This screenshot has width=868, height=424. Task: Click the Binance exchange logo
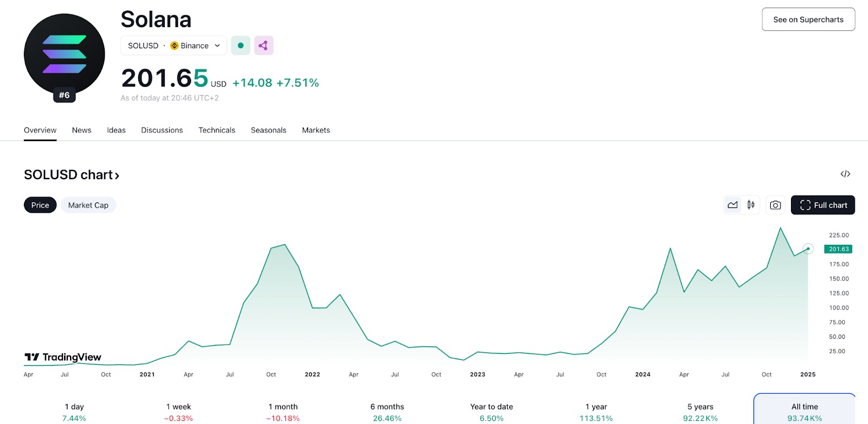(x=174, y=46)
